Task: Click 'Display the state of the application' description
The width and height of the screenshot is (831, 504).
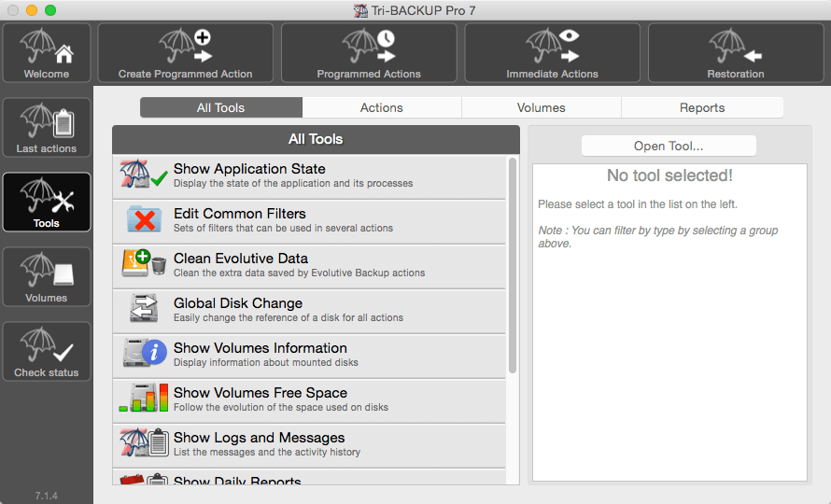Action: click(293, 183)
